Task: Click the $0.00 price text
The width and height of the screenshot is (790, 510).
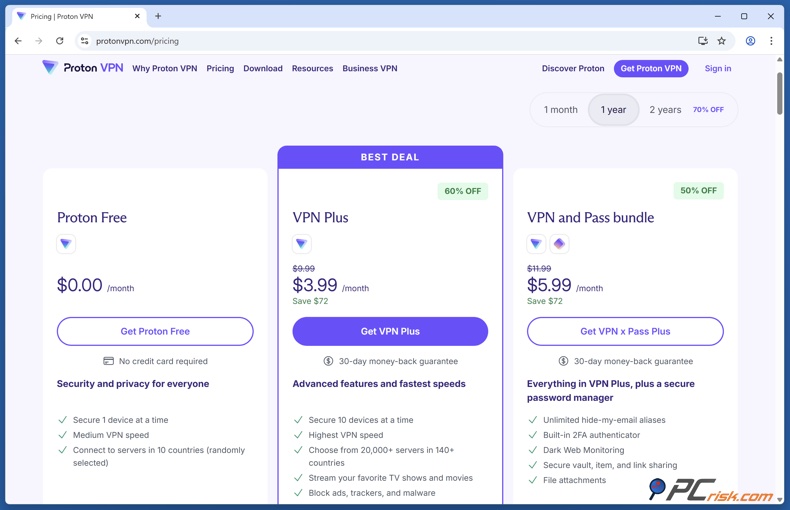Action: 80,285
